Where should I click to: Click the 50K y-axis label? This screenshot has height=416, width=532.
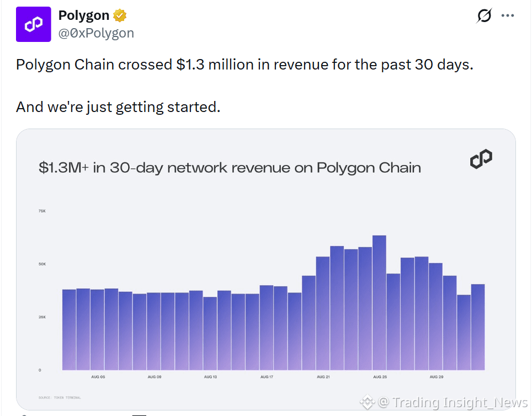(x=42, y=264)
